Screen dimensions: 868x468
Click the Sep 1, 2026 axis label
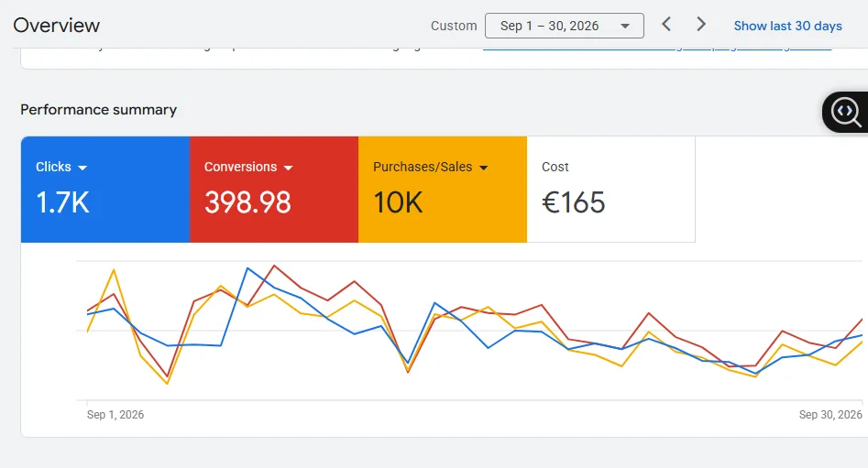(x=115, y=414)
